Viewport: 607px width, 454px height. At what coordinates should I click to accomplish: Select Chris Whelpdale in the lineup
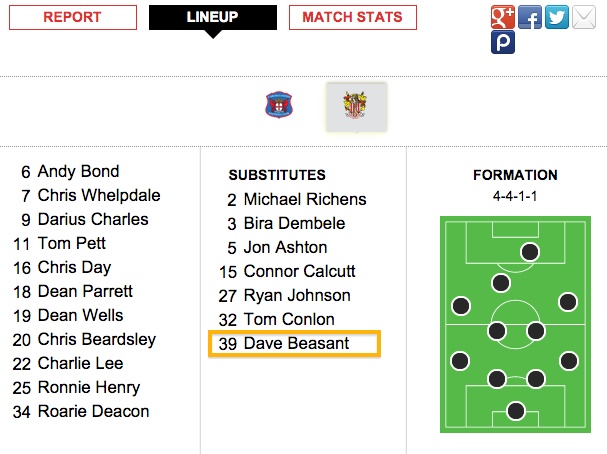pyautogui.click(x=98, y=195)
